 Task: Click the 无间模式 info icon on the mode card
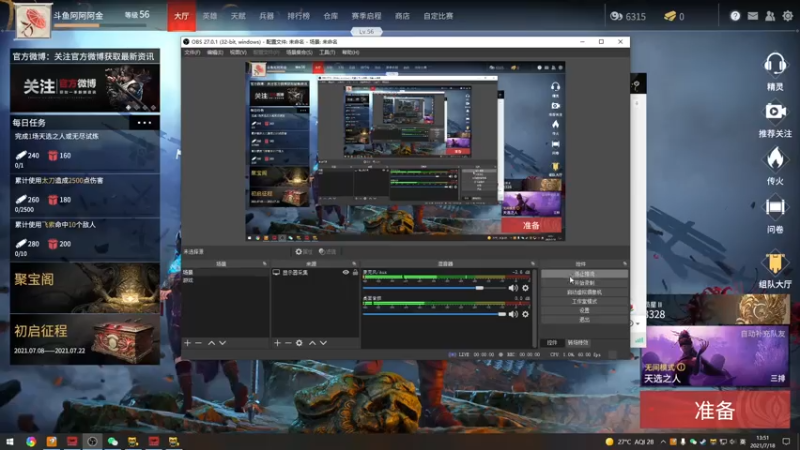[681, 367]
